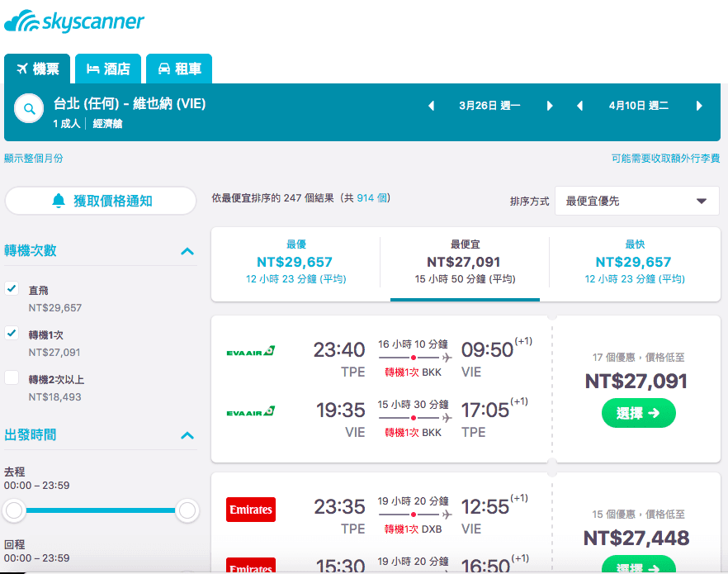Switch to the 租車 car rental tab
Viewport: 728px width, 574px height.
(x=179, y=69)
